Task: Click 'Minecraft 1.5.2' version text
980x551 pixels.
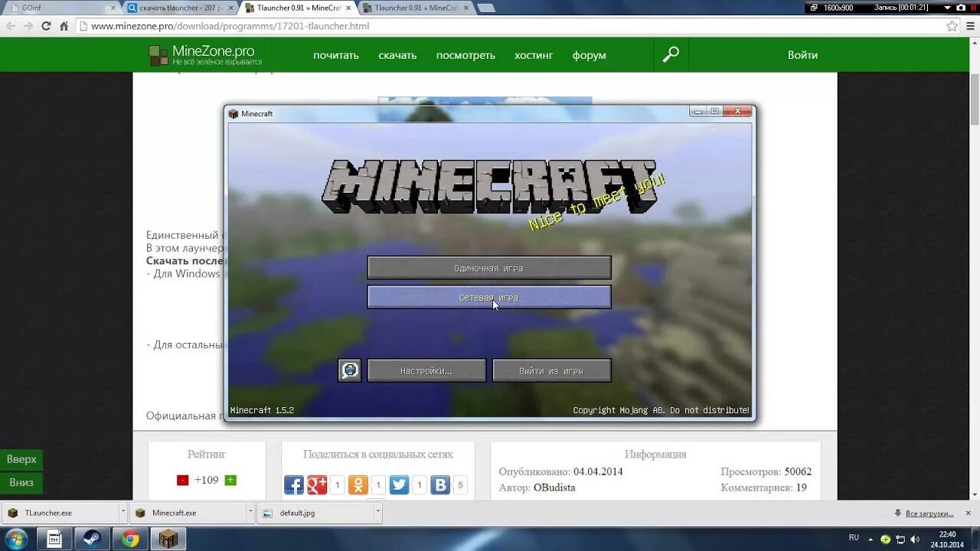Action: [262, 410]
